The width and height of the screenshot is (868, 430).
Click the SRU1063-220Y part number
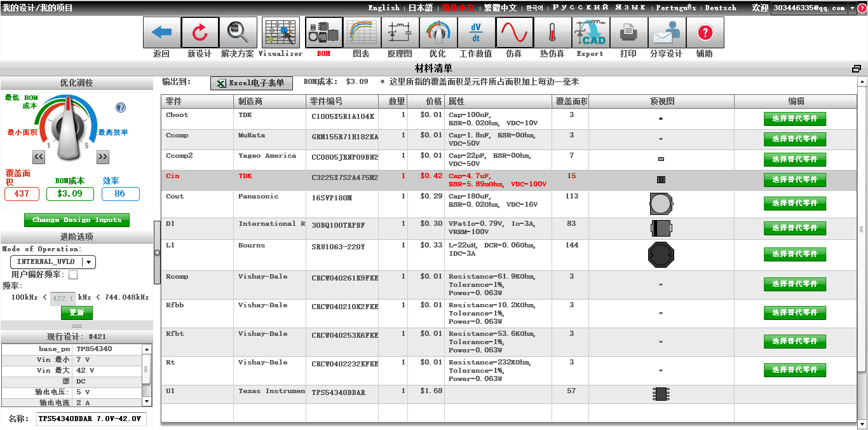(338, 246)
